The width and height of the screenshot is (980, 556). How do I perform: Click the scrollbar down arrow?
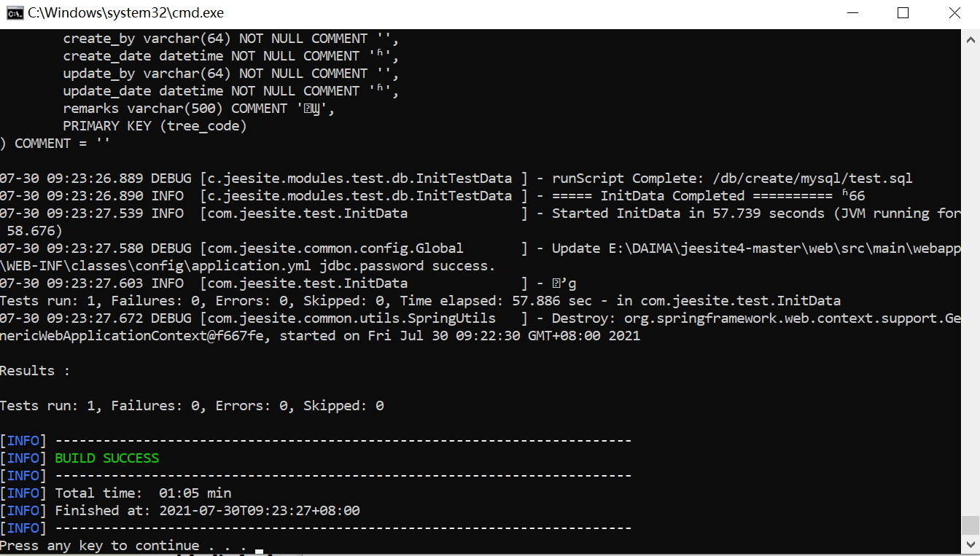971,544
